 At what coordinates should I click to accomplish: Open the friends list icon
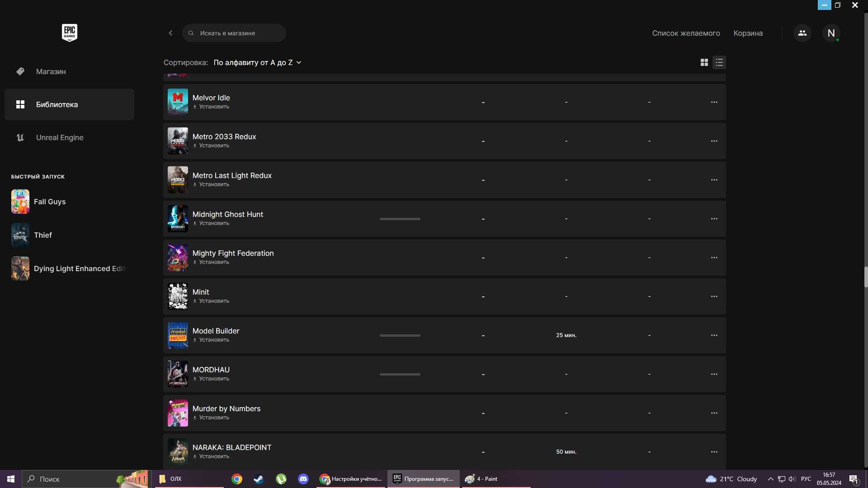(802, 33)
